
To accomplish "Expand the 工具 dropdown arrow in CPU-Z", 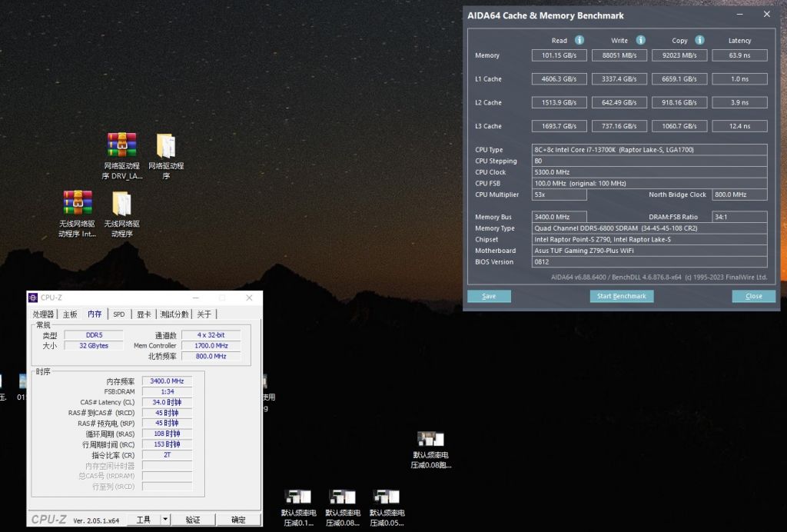I will click(x=165, y=520).
